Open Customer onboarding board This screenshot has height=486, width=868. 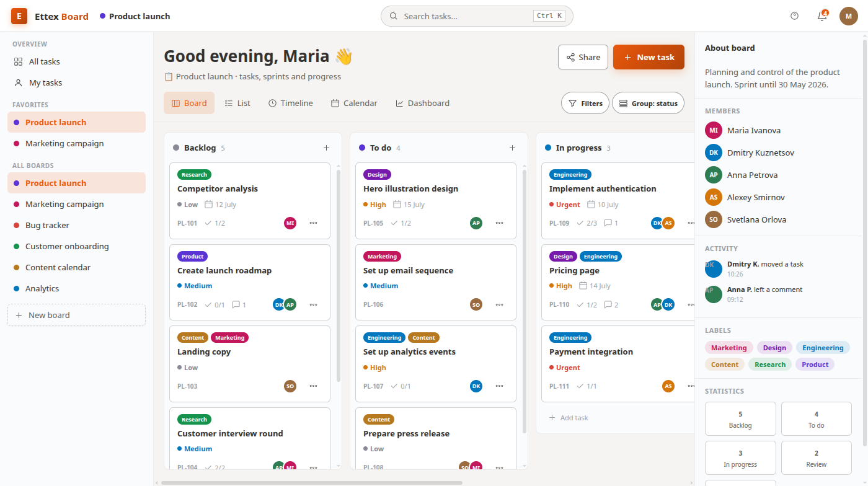point(77,246)
